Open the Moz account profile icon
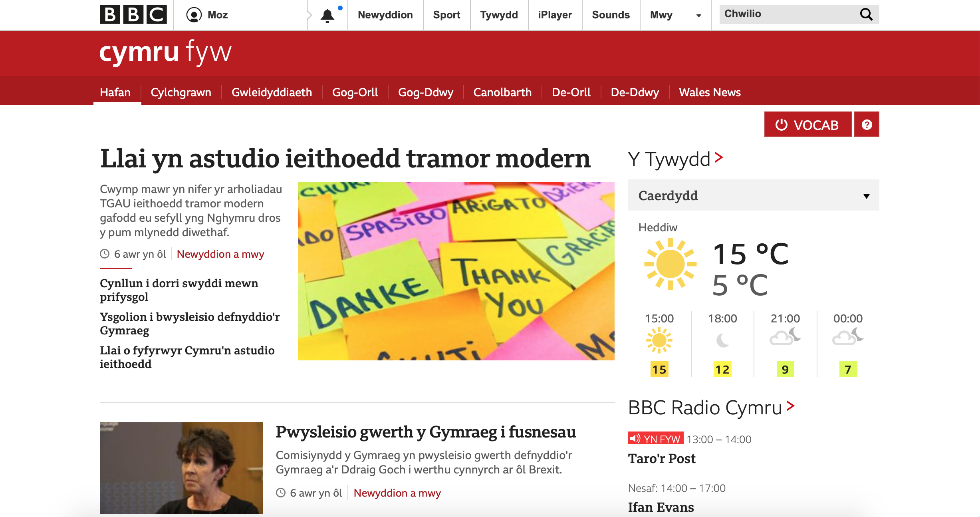 194,15
